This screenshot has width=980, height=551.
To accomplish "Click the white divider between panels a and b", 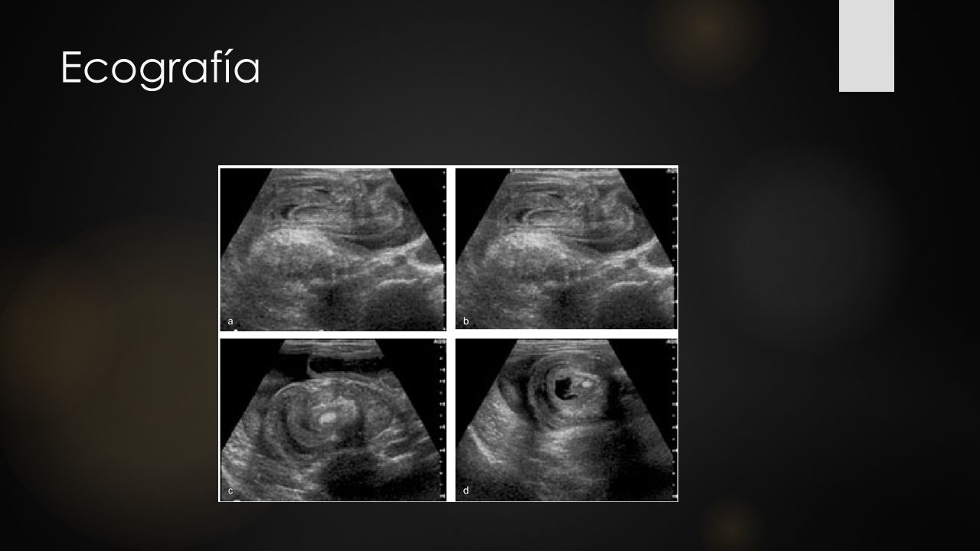I will click(451, 249).
